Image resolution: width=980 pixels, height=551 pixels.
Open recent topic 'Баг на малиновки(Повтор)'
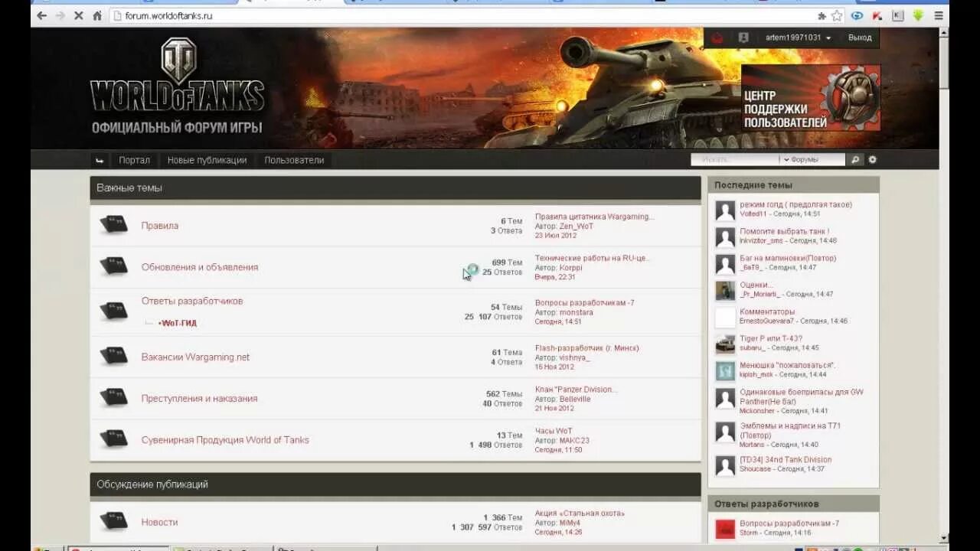(x=788, y=258)
